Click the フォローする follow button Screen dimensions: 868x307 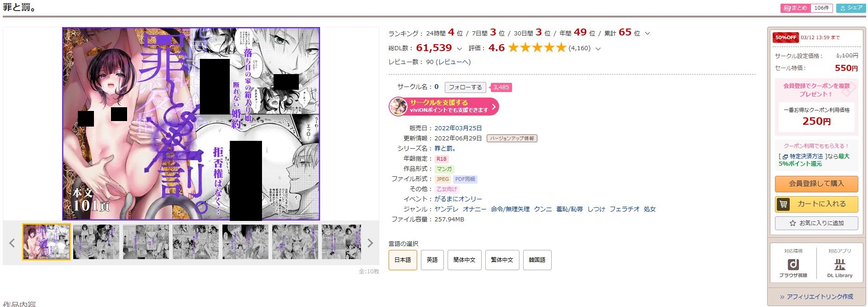click(465, 87)
